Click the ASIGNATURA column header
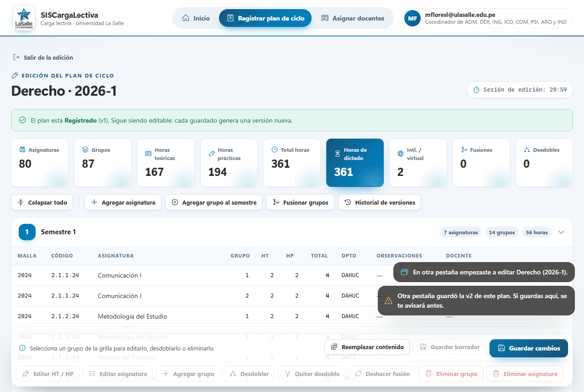The image size is (584, 392). click(x=116, y=256)
